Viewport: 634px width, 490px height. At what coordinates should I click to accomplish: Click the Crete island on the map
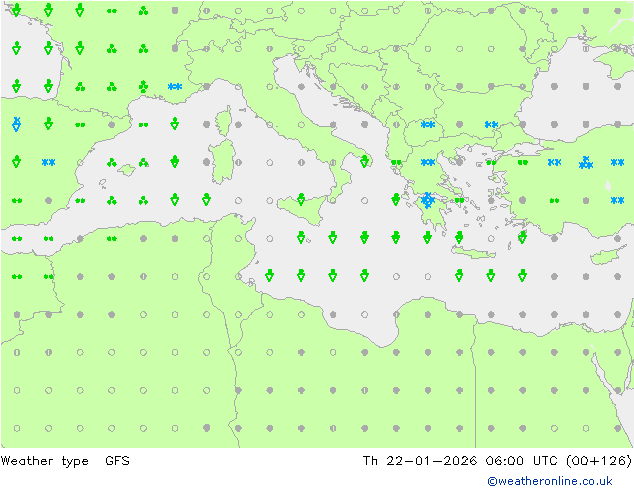point(473,252)
